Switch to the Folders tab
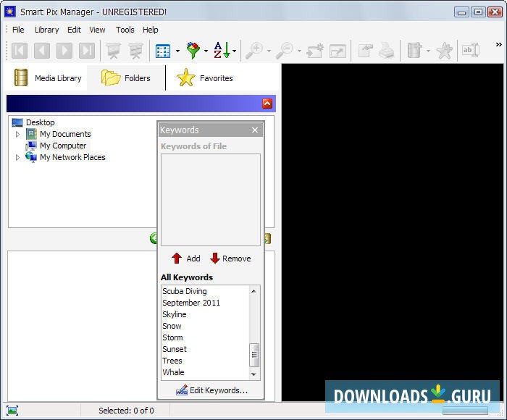507x420 pixels. point(126,78)
